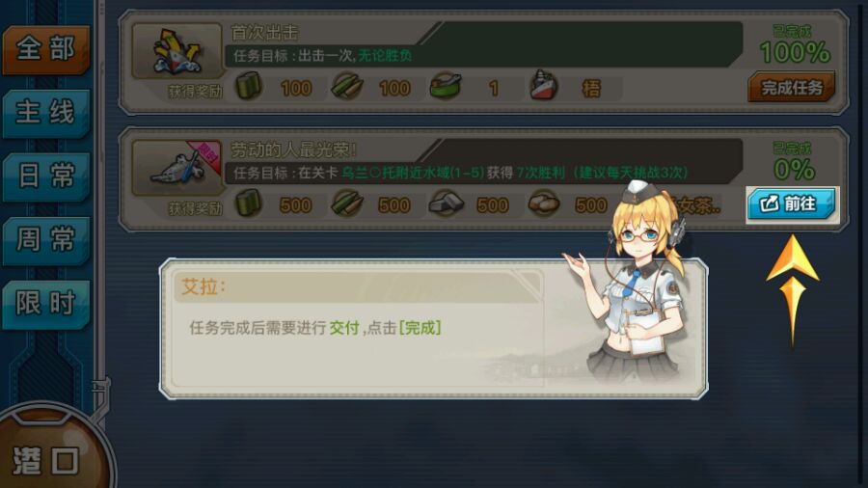Open the 日常 daily missions tab
This screenshot has height=488, width=868.
[x=45, y=177]
